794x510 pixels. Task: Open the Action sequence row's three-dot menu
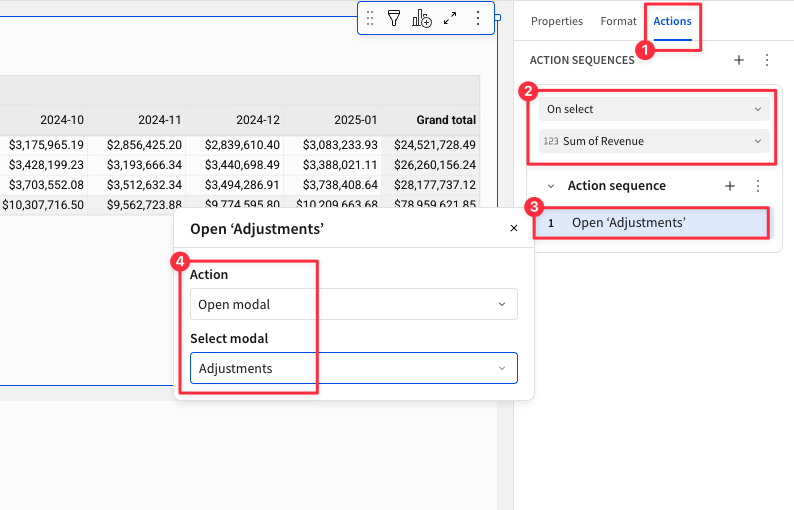[758, 186]
